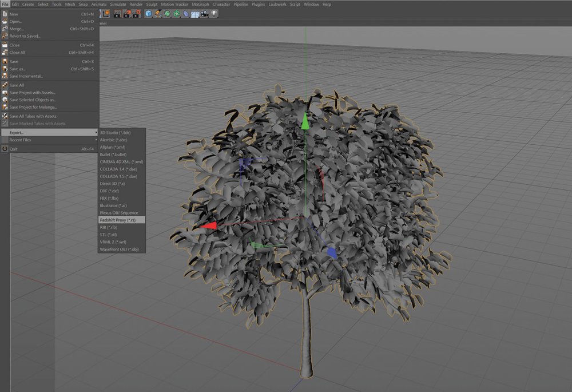Choose Quit in the File menu
The image size is (572, 392).
click(50, 149)
